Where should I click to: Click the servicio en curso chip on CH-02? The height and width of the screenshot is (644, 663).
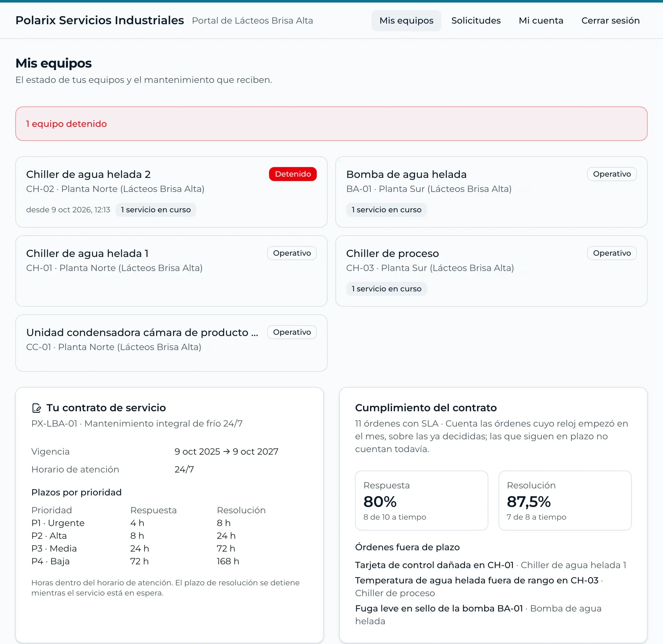156,210
